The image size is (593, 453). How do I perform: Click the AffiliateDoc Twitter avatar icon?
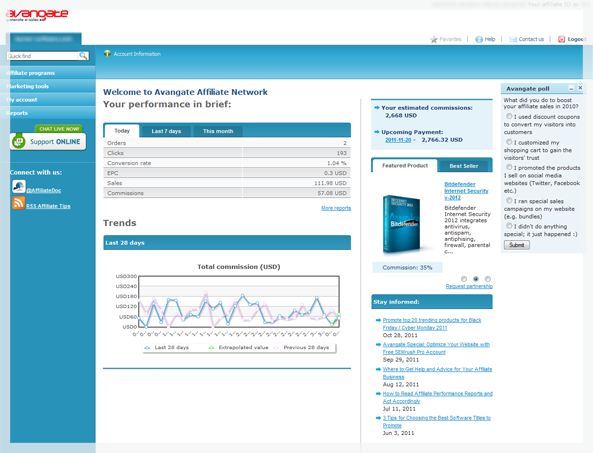point(18,186)
